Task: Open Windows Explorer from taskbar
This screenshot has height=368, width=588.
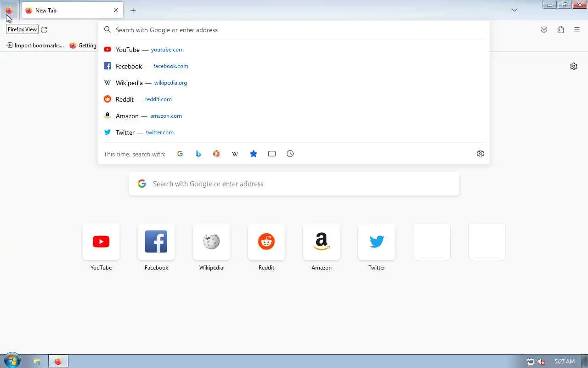Action: pos(37,362)
